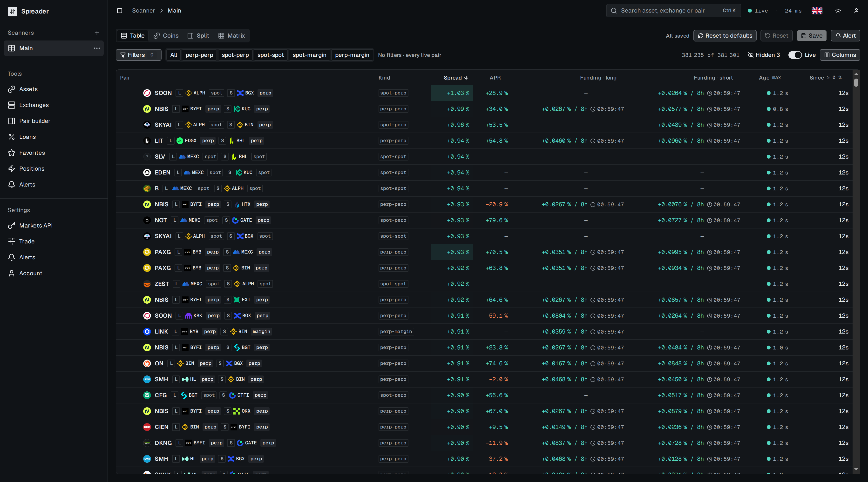868x482 pixels.
Task: Switch to the Matrix view tab
Action: pyautogui.click(x=231, y=36)
